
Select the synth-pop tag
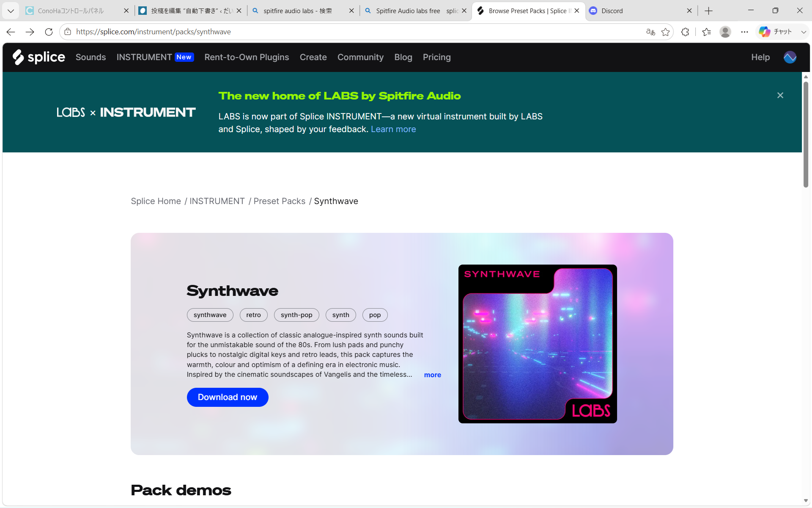(296, 315)
